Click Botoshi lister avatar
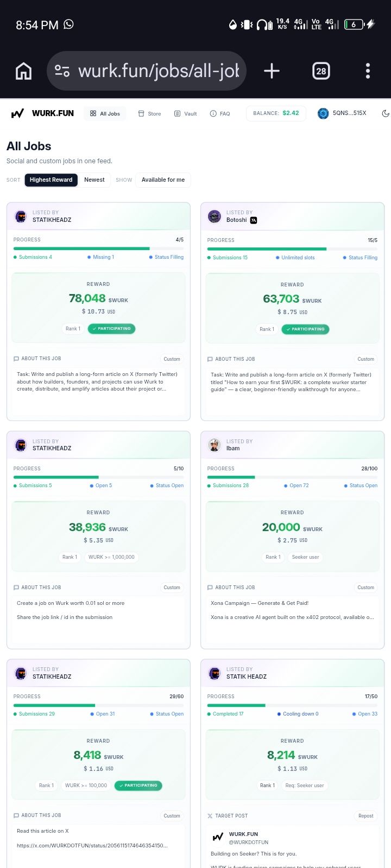The image size is (391, 868). coord(215,216)
